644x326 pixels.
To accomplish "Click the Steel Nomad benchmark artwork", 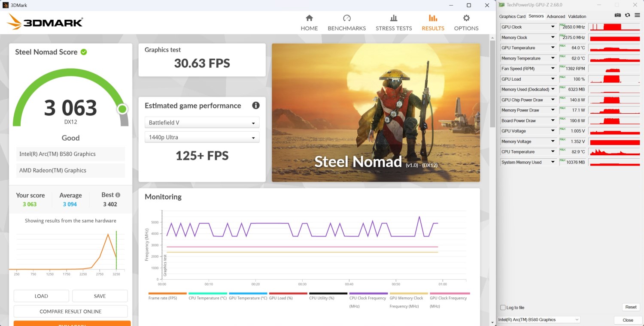I will pyautogui.click(x=376, y=112).
